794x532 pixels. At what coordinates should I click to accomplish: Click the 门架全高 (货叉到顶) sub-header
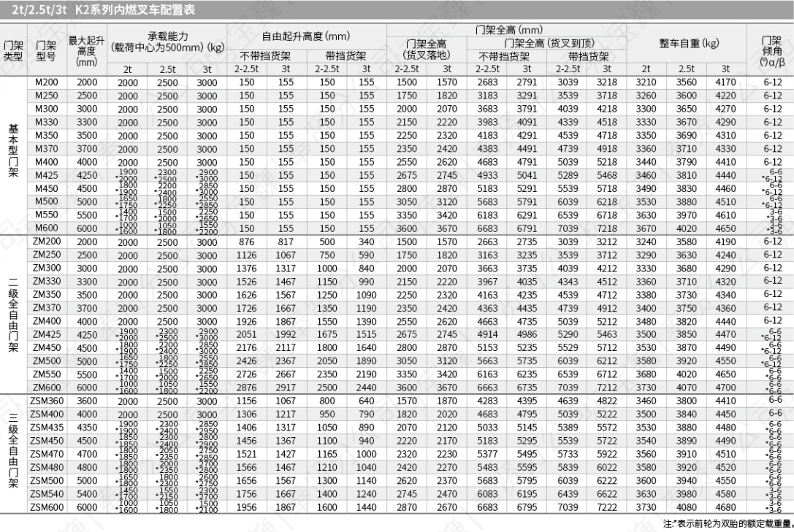point(546,43)
